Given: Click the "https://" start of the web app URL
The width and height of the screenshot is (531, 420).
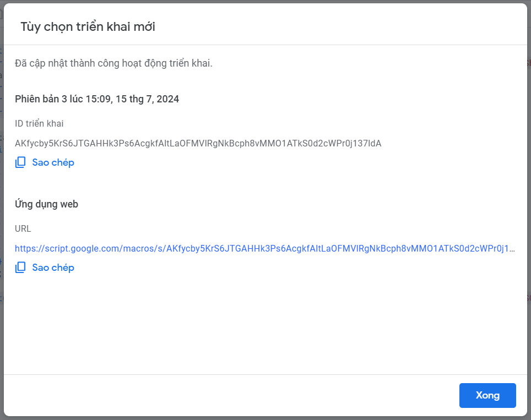Looking at the screenshot, I should (x=30, y=248).
